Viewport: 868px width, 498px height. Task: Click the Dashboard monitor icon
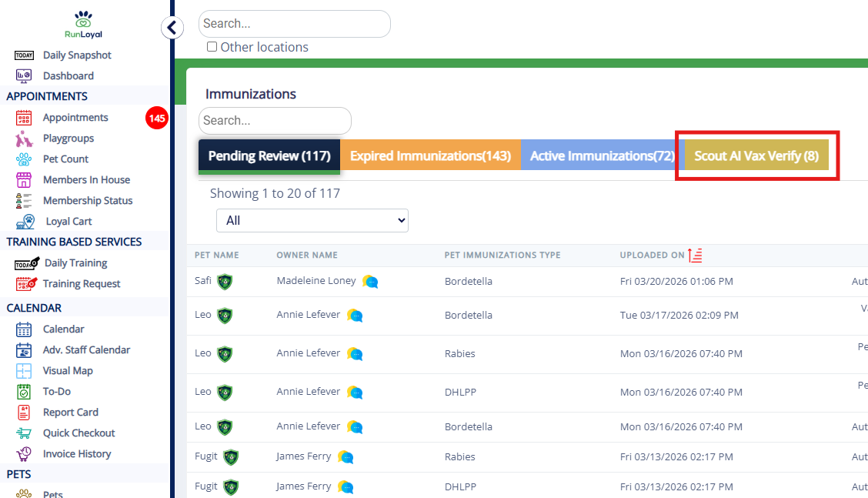click(24, 76)
